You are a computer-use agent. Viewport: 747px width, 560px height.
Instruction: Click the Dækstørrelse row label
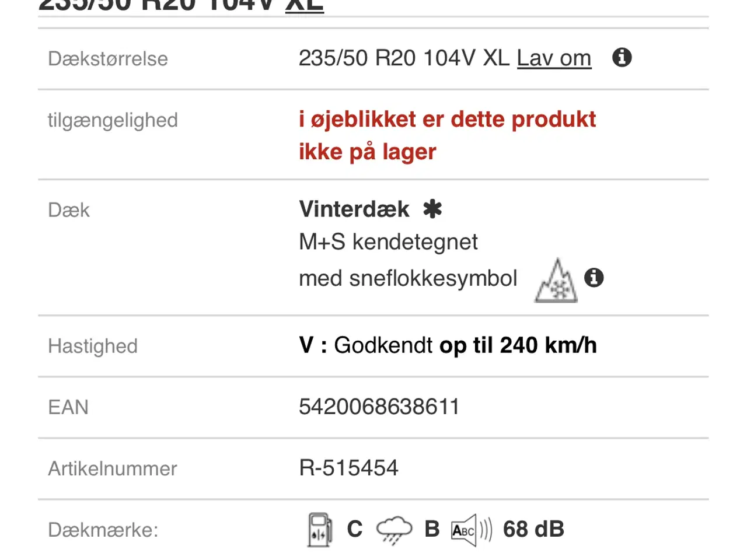click(x=107, y=58)
